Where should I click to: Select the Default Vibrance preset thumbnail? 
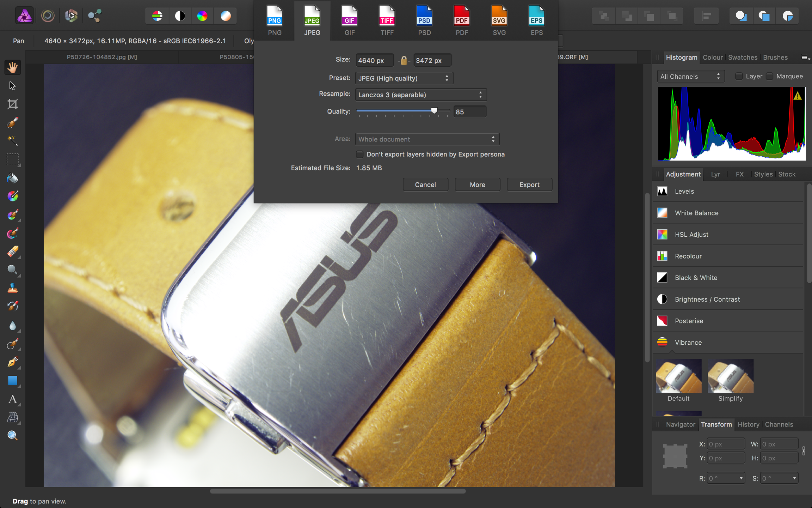(x=678, y=376)
